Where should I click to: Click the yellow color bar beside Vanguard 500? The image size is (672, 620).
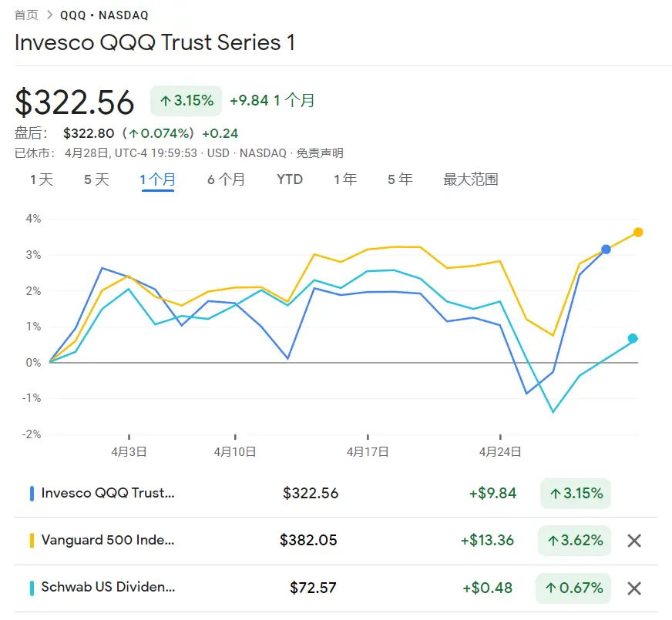pos(32,541)
